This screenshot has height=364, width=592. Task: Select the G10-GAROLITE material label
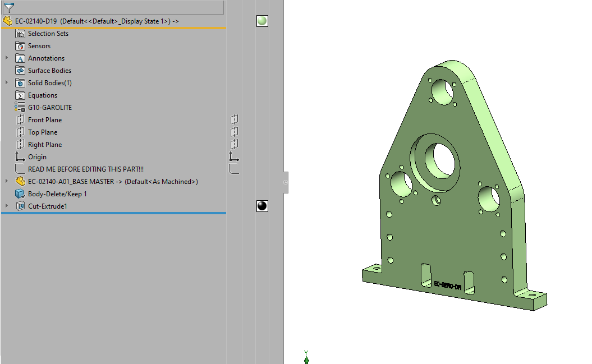click(50, 108)
